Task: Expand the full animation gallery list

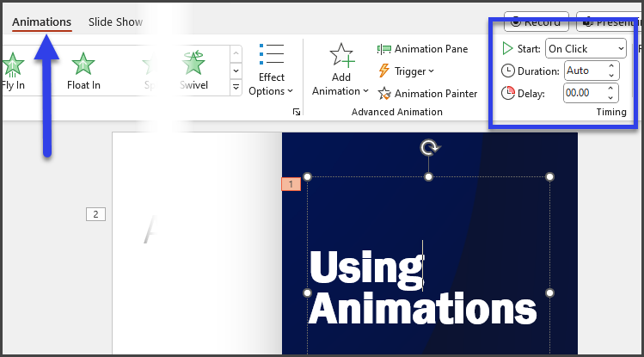Action: tap(236, 87)
